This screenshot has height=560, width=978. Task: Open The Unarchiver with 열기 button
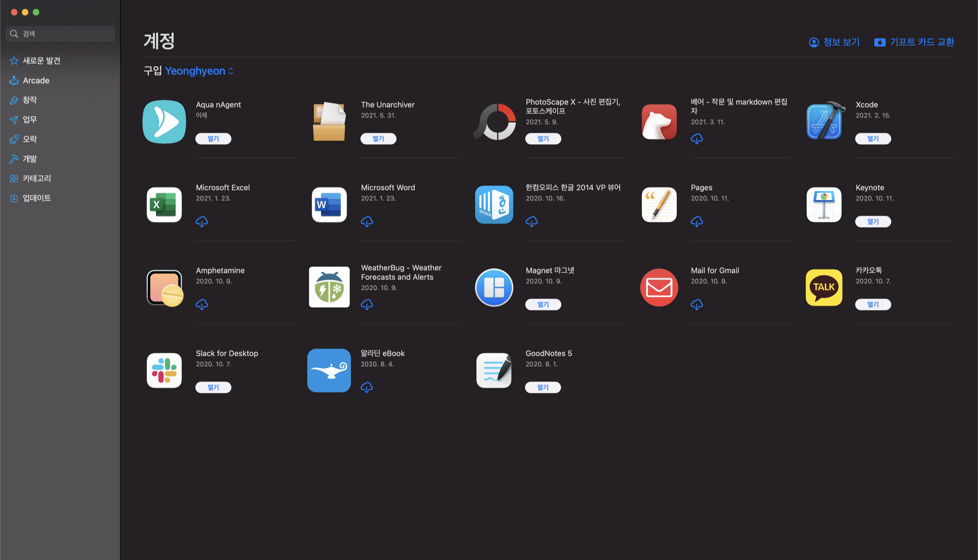[378, 139]
